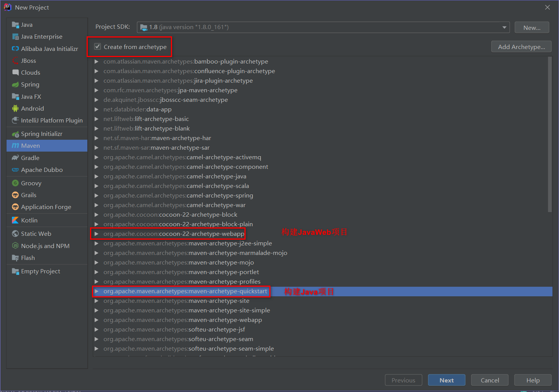The width and height of the screenshot is (559, 392).
Task: Expand the maven-archetype-webapp node
Action: click(97, 320)
